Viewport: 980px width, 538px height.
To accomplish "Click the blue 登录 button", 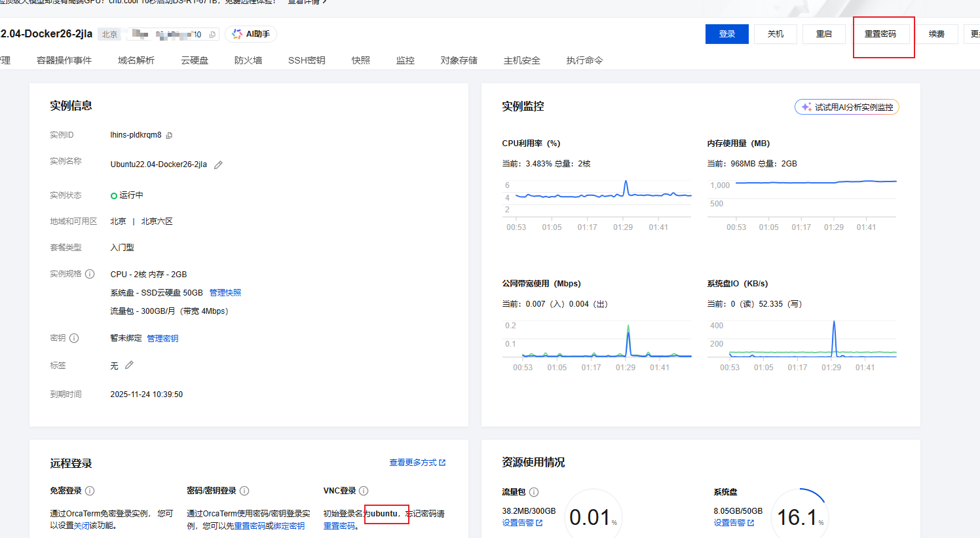I will tap(727, 34).
